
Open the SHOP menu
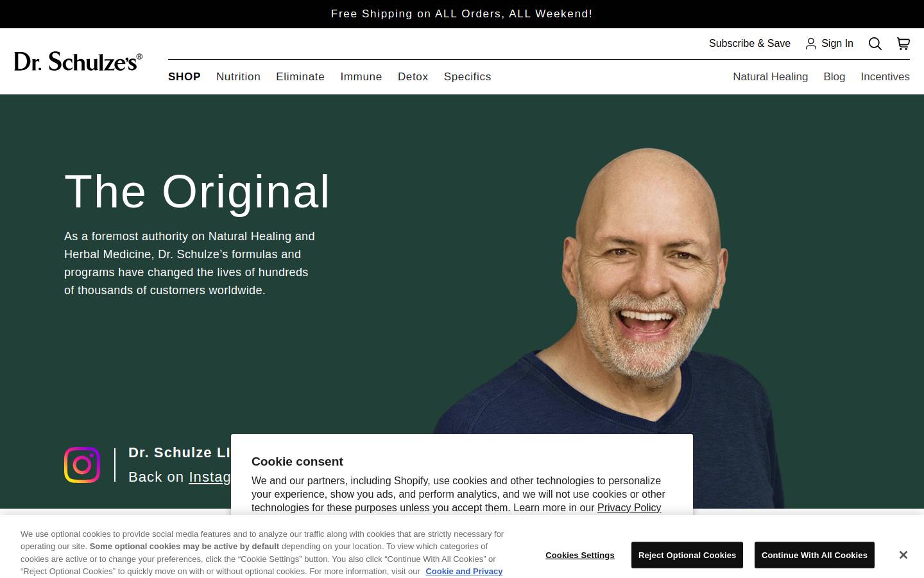pyautogui.click(x=184, y=76)
